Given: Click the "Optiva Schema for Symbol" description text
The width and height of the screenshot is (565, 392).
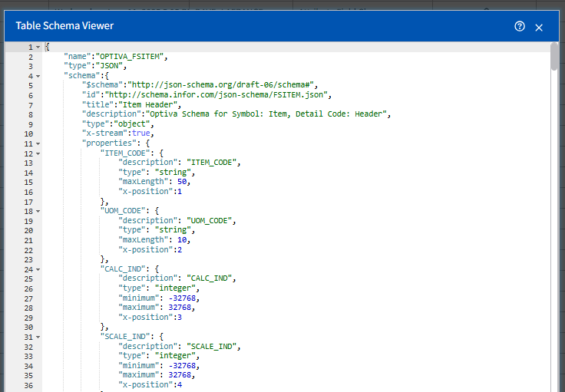Looking at the screenshot, I should [266, 114].
